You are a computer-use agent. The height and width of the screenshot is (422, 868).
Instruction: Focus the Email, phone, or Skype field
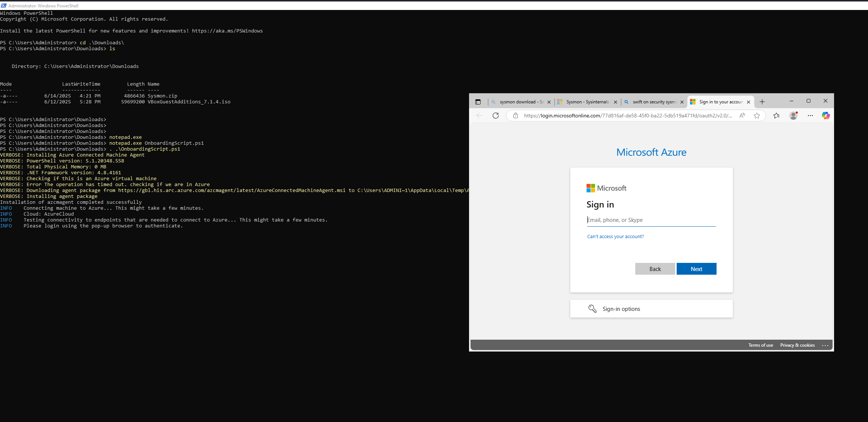point(651,220)
